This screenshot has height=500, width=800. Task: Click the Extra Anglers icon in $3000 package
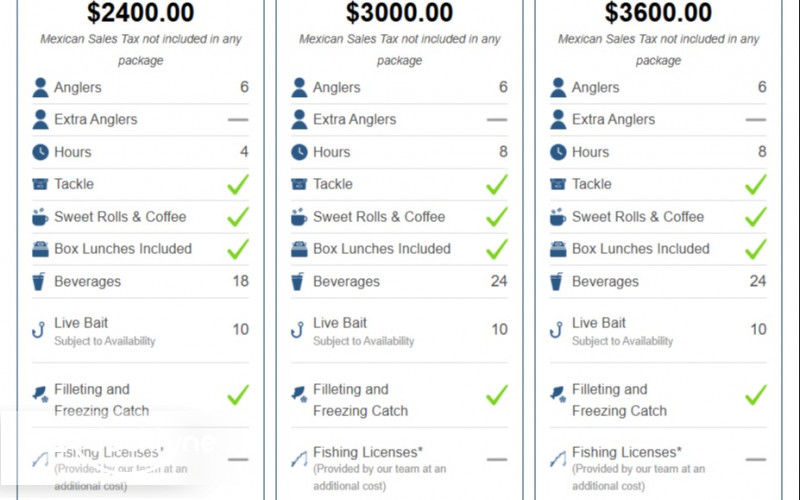(x=299, y=120)
